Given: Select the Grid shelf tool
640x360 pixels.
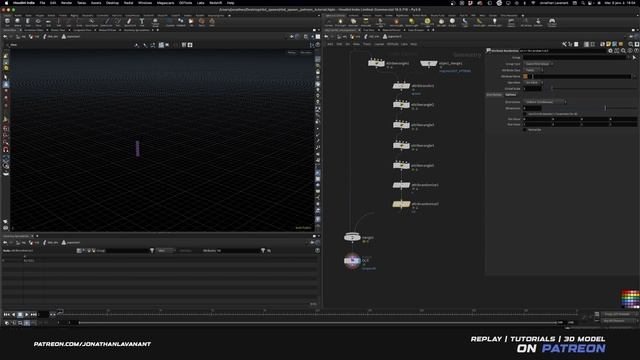Looking at the screenshot, I should tap(48, 21).
